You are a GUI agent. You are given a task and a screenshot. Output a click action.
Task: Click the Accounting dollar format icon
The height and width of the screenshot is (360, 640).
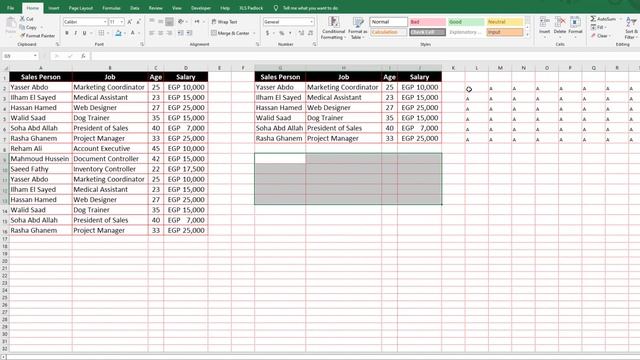pyautogui.click(x=267, y=33)
